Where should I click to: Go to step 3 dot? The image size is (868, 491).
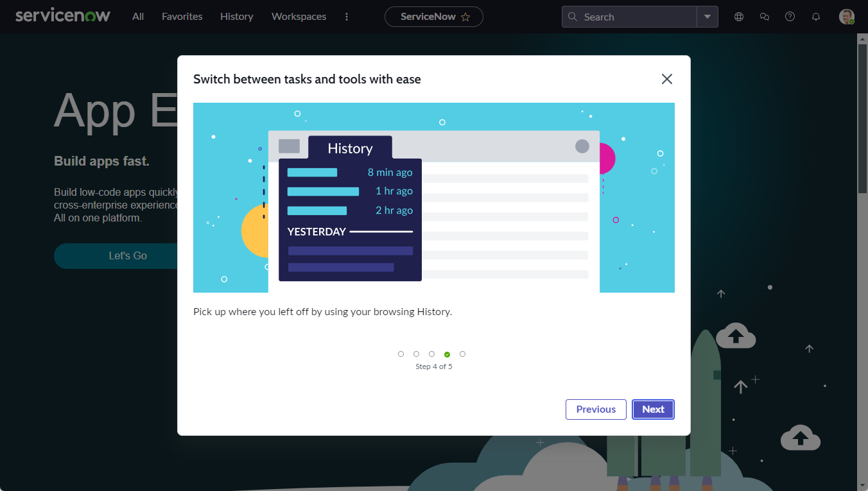click(x=432, y=354)
